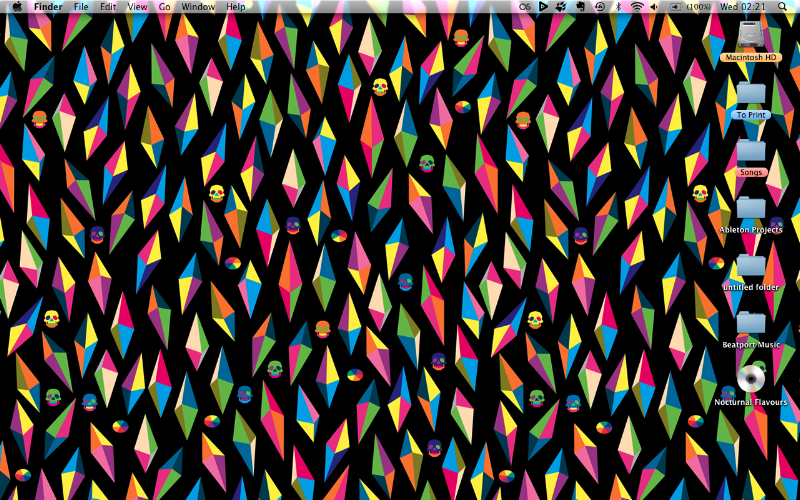Click the Beatport Music label text
The width and height of the screenshot is (800, 500).
(x=751, y=345)
